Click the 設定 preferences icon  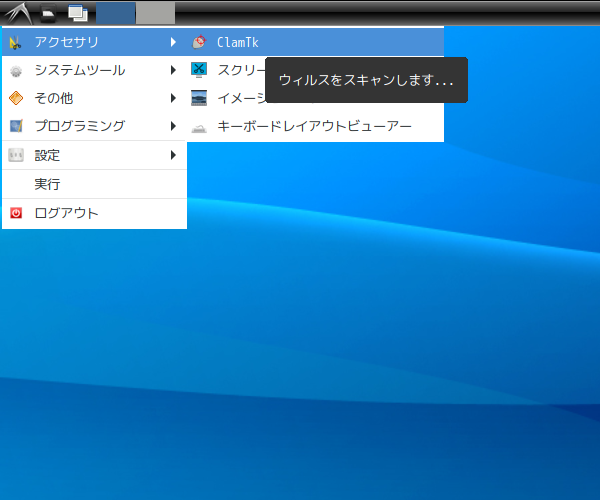[16, 155]
